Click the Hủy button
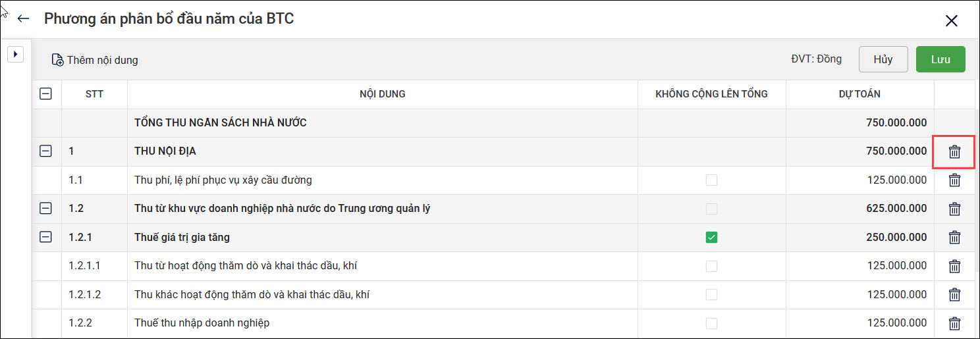The image size is (980, 339). 883,59
